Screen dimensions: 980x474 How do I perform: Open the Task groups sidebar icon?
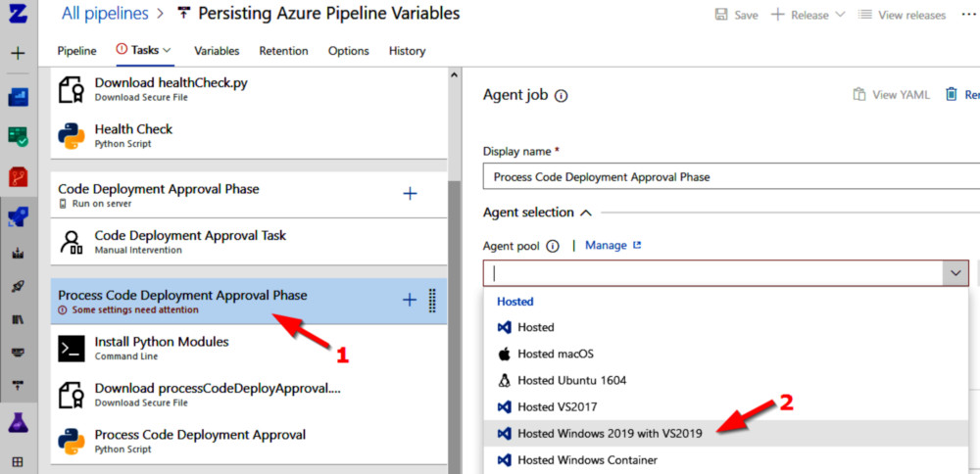tap(18, 353)
